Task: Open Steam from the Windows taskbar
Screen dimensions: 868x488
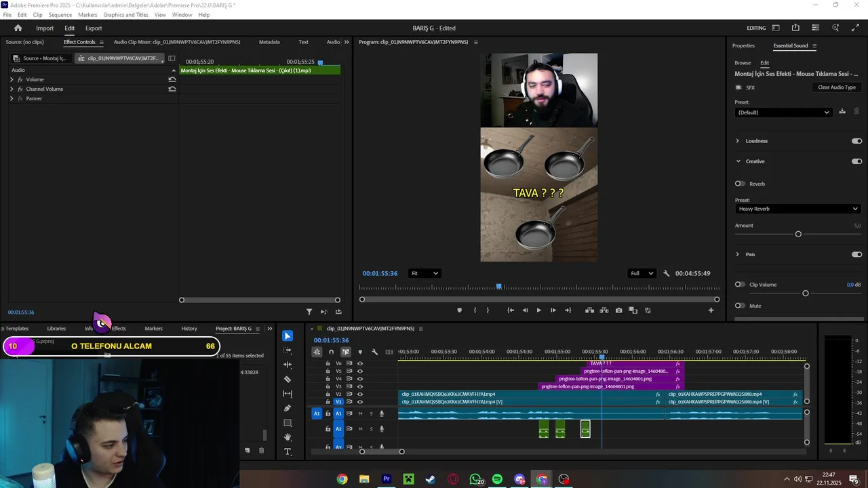Action: pos(431,479)
